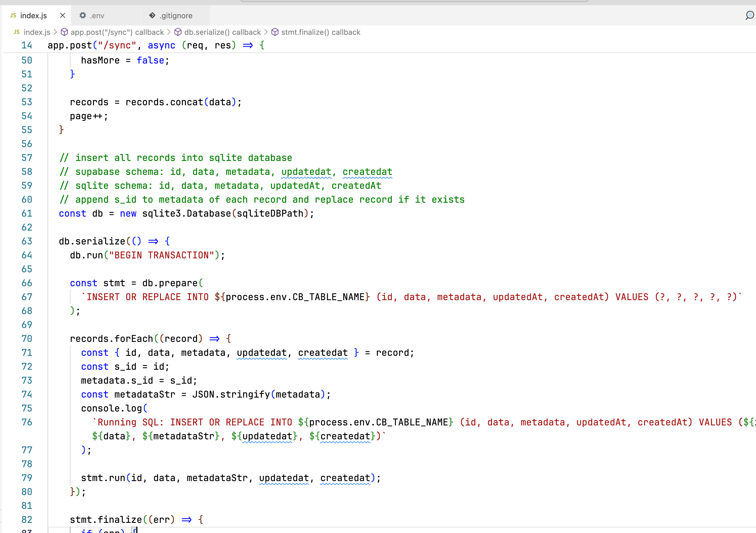
Task: Open the stmt.finalize() callback breadcrumb
Action: 321,32
